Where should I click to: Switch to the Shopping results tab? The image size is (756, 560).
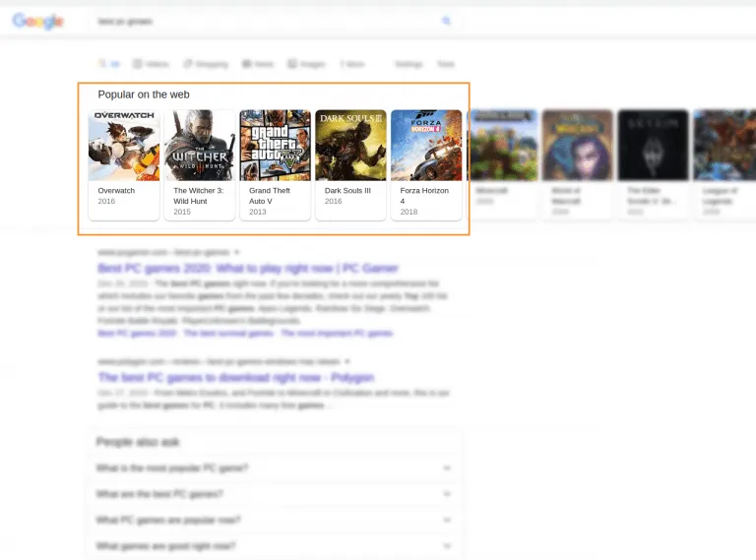206,64
